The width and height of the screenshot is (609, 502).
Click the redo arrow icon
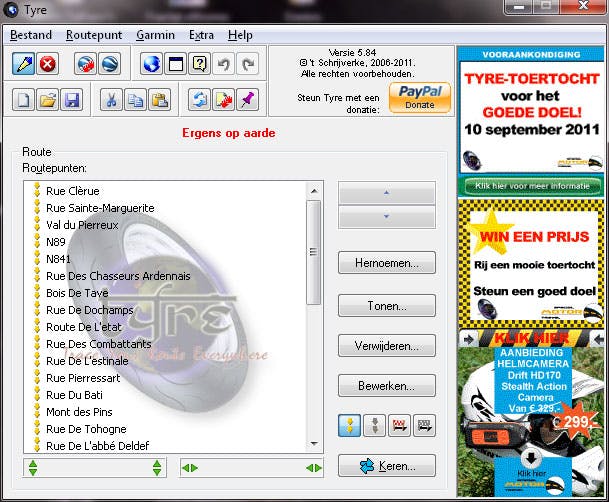(248, 64)
